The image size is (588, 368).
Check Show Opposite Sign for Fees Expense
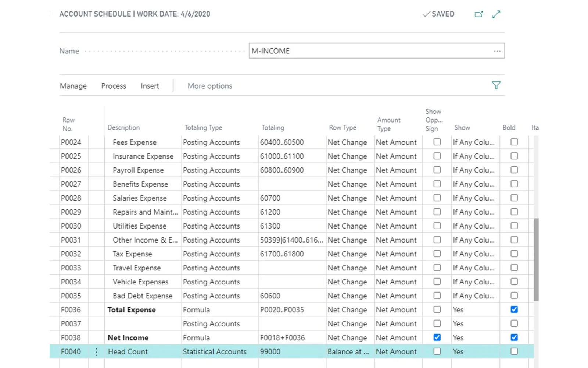[x=437, y=142]
